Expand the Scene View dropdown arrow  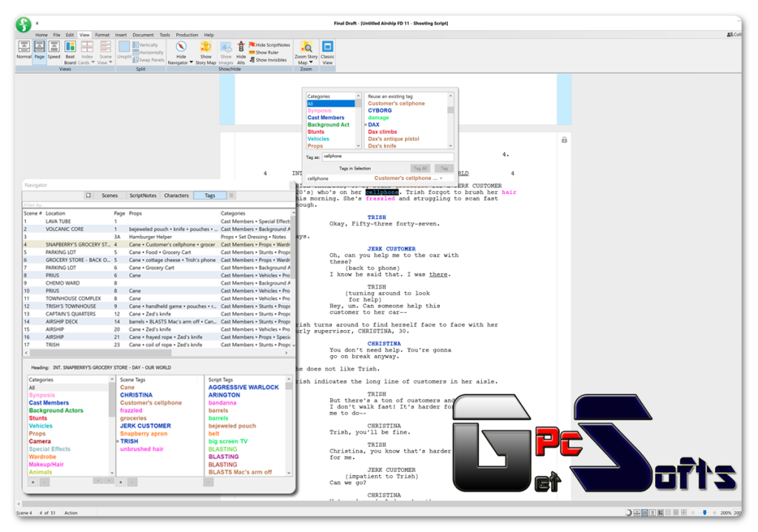(x=110, y=62)
